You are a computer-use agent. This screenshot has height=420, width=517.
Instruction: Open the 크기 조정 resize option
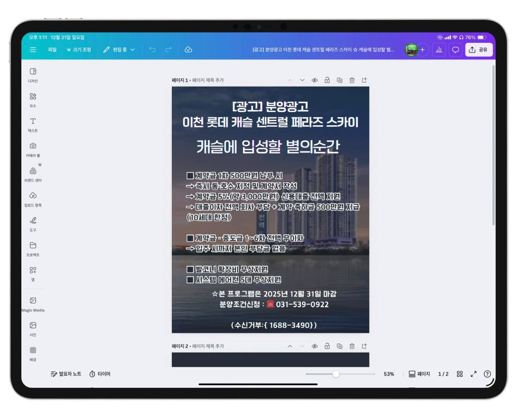click(x=79, y=49)
